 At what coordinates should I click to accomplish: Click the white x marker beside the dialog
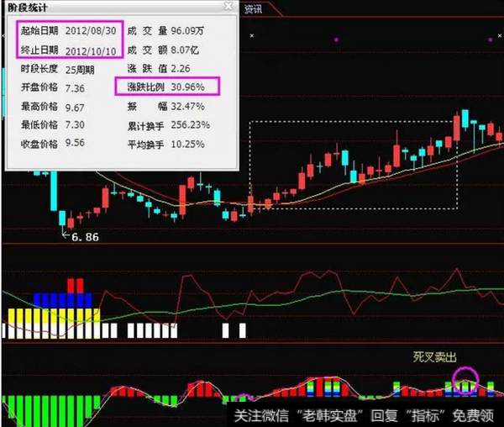(252, 35)
